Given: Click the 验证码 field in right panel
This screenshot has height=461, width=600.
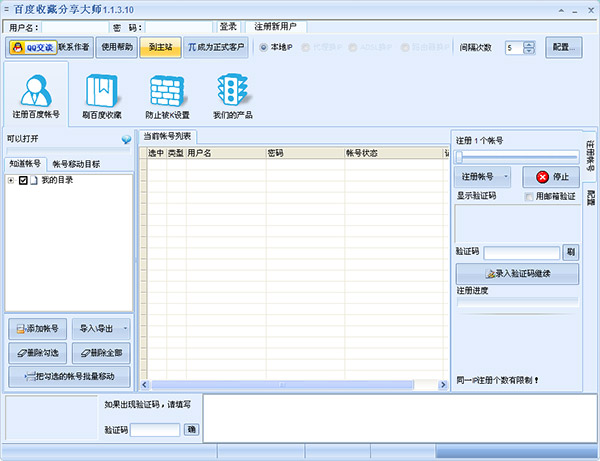Looking at the screenshot, I should click(522, 253).
